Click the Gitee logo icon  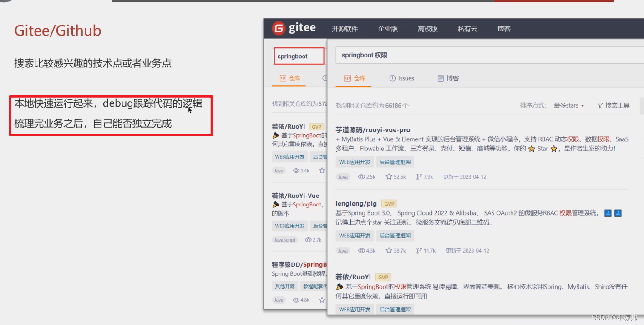278,28
